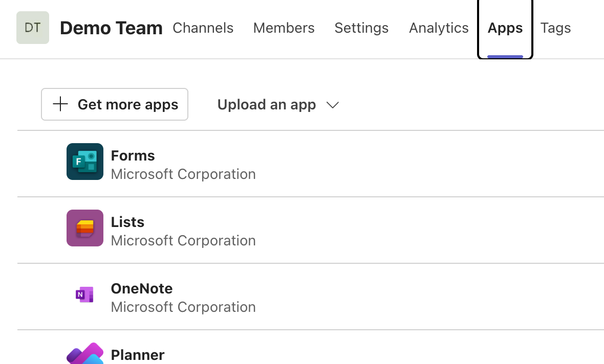This screenshot has width=604, height=364.
Task: Click the OneNote app icon
Action: pos(85,295)
